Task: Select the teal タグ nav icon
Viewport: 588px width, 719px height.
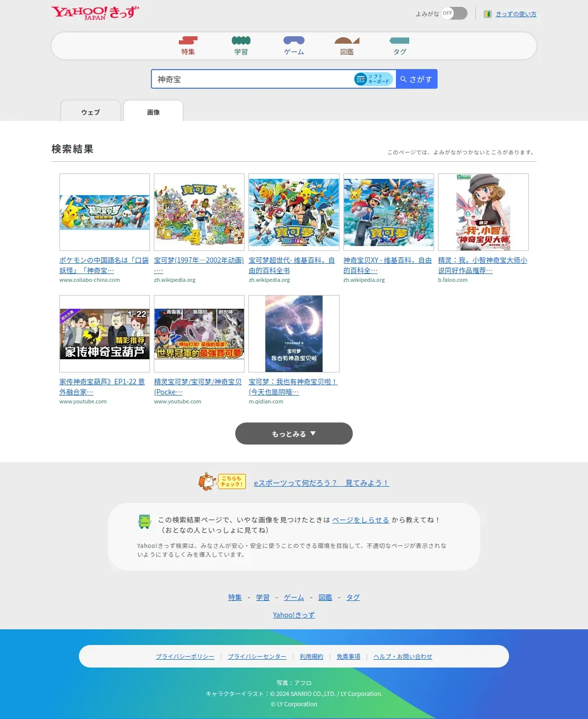Action: pyautogui.click(x=399, y=40)
